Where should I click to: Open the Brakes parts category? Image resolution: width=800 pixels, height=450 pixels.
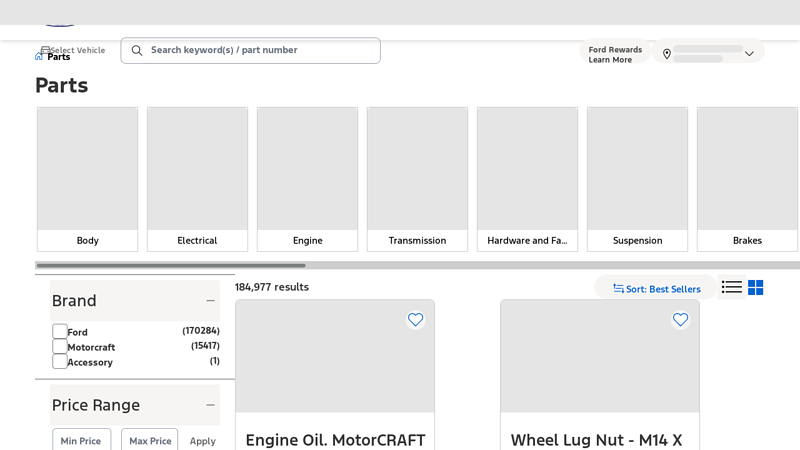(x=747, y=179)
